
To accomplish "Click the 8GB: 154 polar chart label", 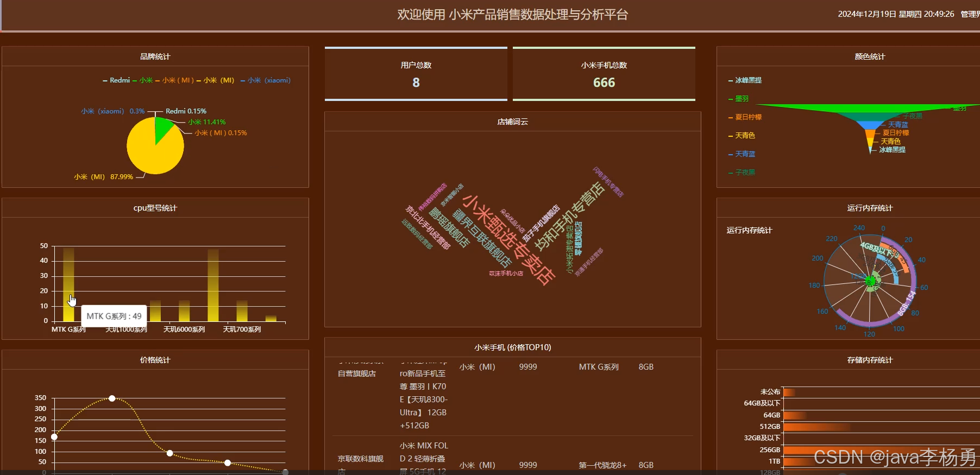I will tap(907, 303).
